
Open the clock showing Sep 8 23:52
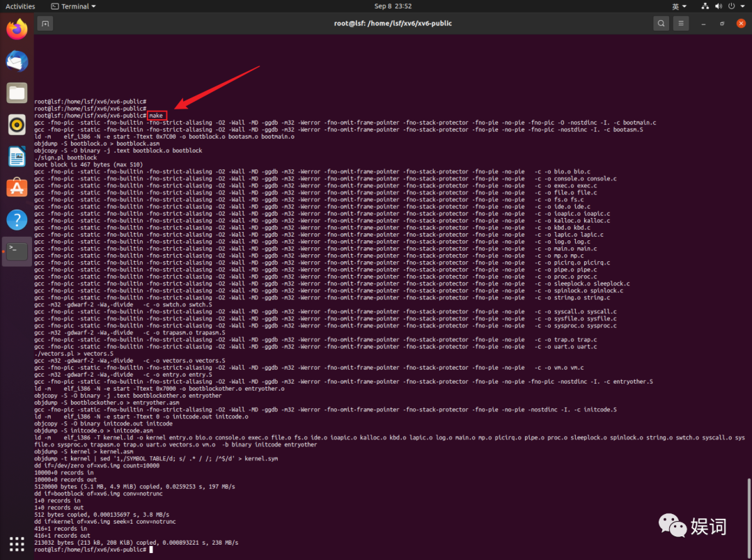(393, 6)
